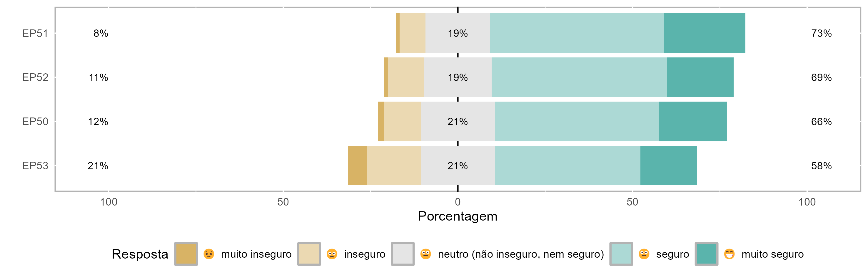This screenshot has width=868, height=278.
Task: Pick the light teal seguro legend swatch
Action: coord(621,254)
